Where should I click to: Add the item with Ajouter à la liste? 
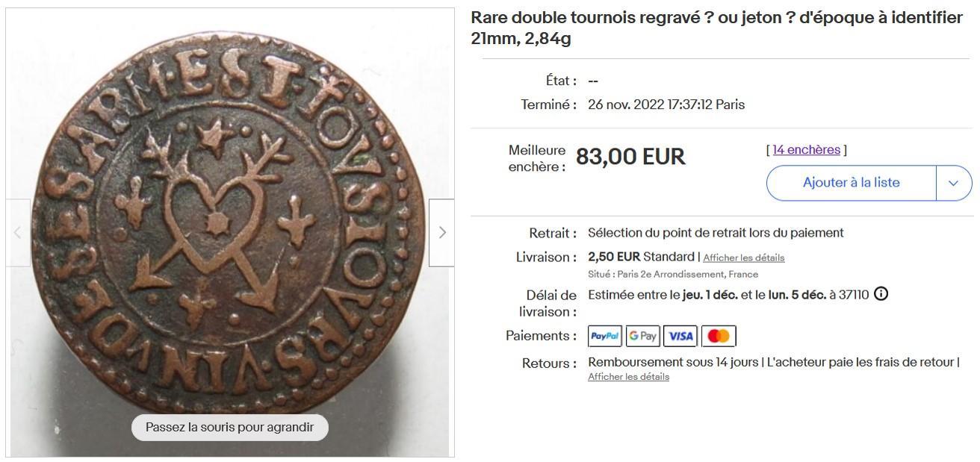coord(851,183)
